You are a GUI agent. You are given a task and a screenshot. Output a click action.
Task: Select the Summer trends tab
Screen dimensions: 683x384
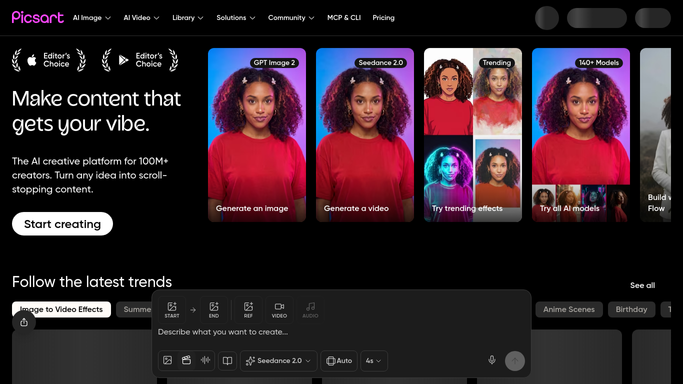pos(134,310)
